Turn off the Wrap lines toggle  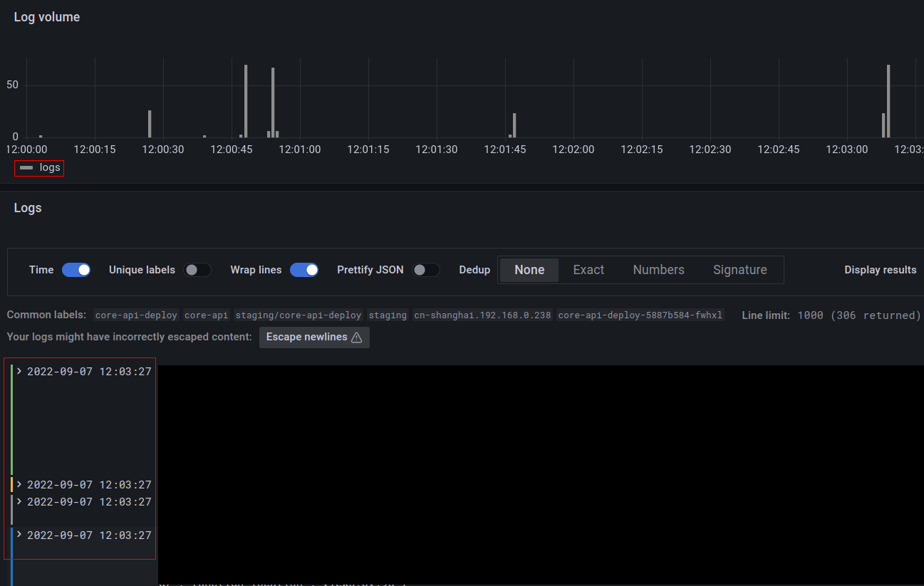tap(304, 270)
